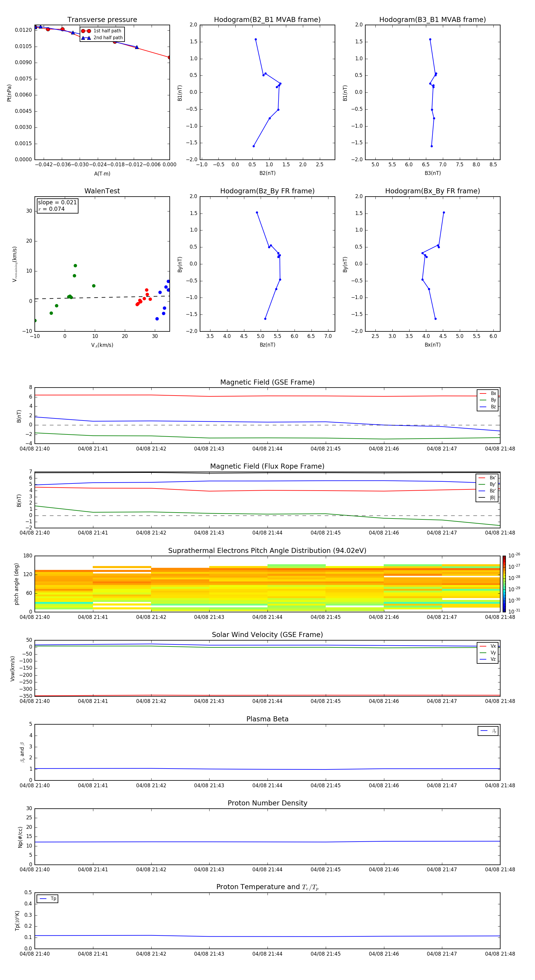Select the "Bz'" flux rope legend entry
The height and width of the screenshot is (980, 535).
tap(487, 491)
